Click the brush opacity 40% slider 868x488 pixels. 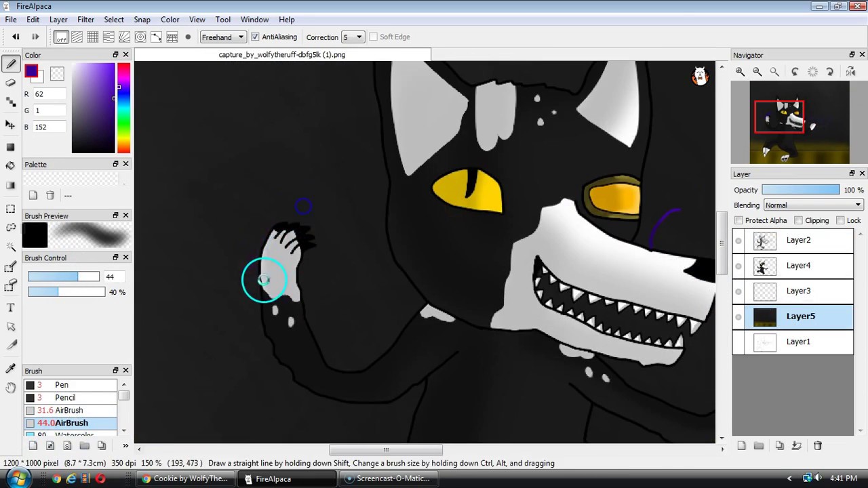coord(66,292)
